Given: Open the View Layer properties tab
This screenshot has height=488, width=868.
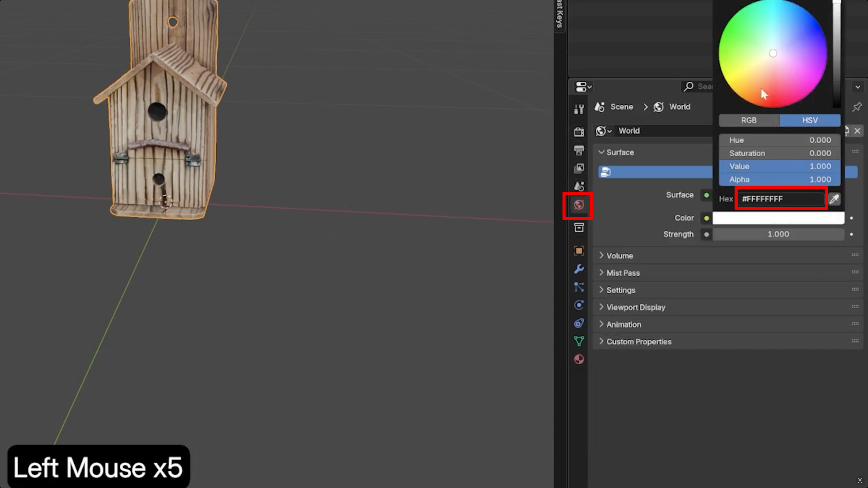Looking at the screenshot, I should [579, 168].
